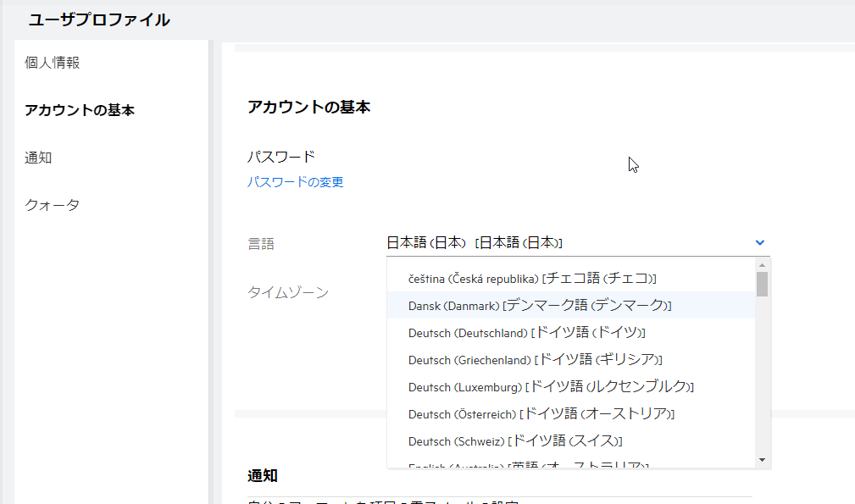Open 個人情報 in the sidebar
855x504 pixels.
[x=53, y=63]
